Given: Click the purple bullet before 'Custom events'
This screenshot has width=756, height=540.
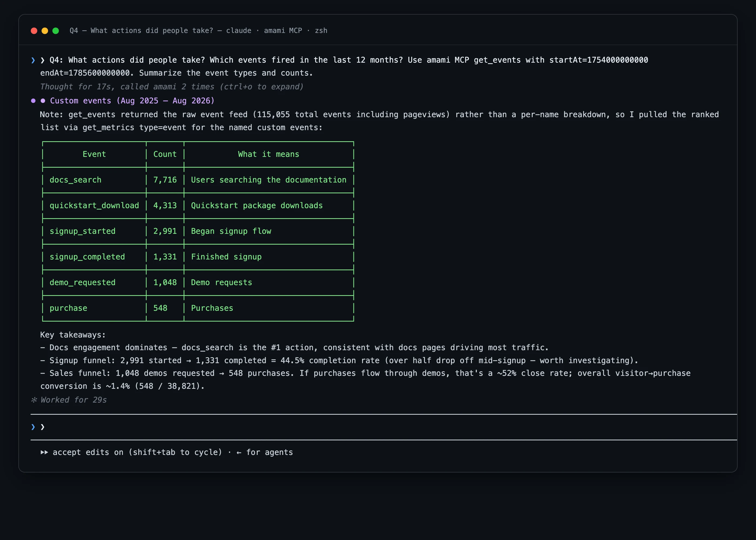Looking at the screenshot, I should (x=33, y=101).
